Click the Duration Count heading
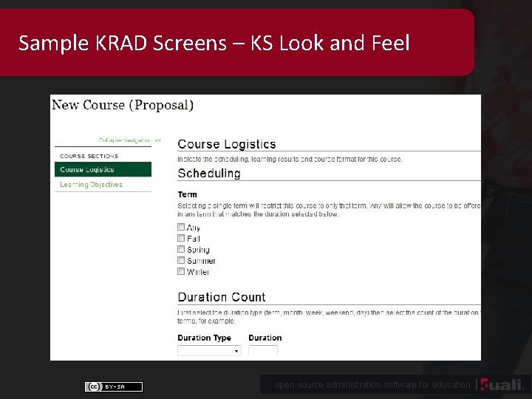The image size is (532, 399). tap(222, 297)
